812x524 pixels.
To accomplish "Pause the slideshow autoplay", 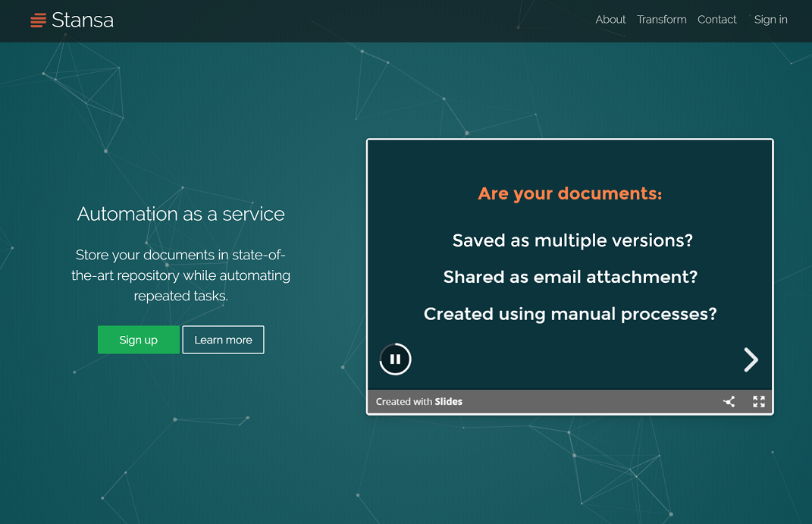I will [x=395, y=359].
